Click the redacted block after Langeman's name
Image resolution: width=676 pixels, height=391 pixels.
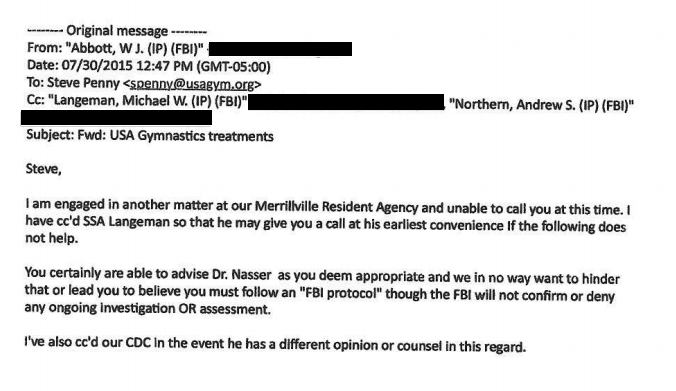(346, 103)
